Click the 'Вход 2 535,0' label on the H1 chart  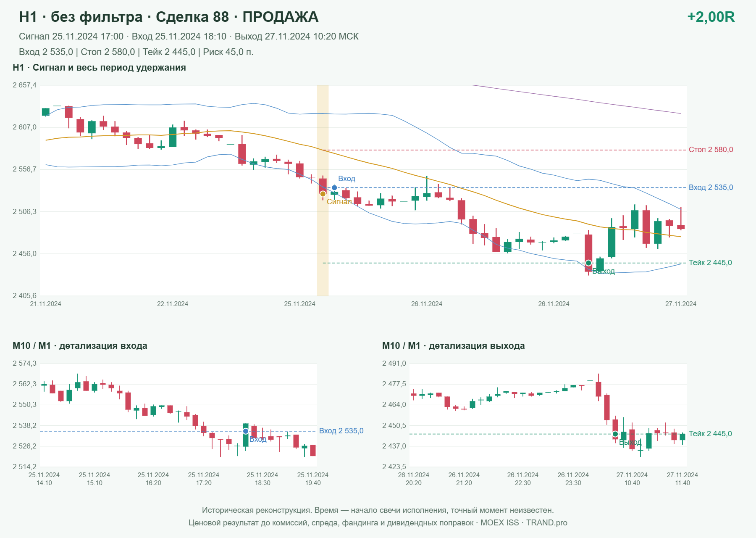point(711,187)
